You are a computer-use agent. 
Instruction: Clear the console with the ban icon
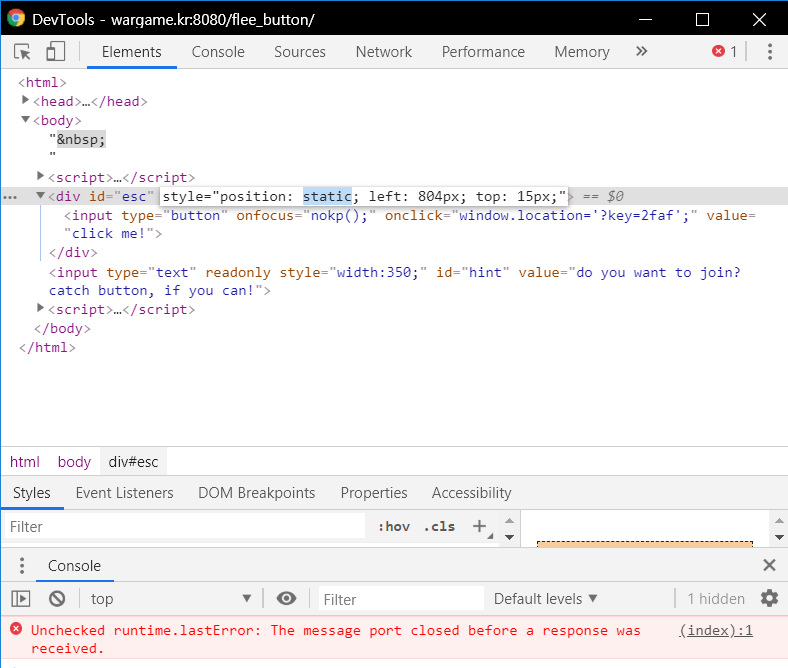coord(57,599)
